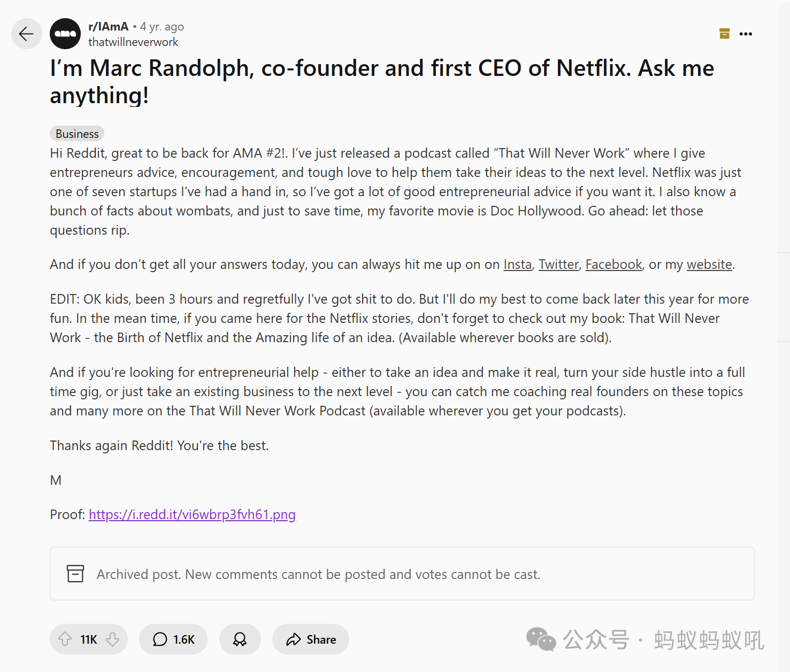Follow the Twitter link

tap(558, 265)
